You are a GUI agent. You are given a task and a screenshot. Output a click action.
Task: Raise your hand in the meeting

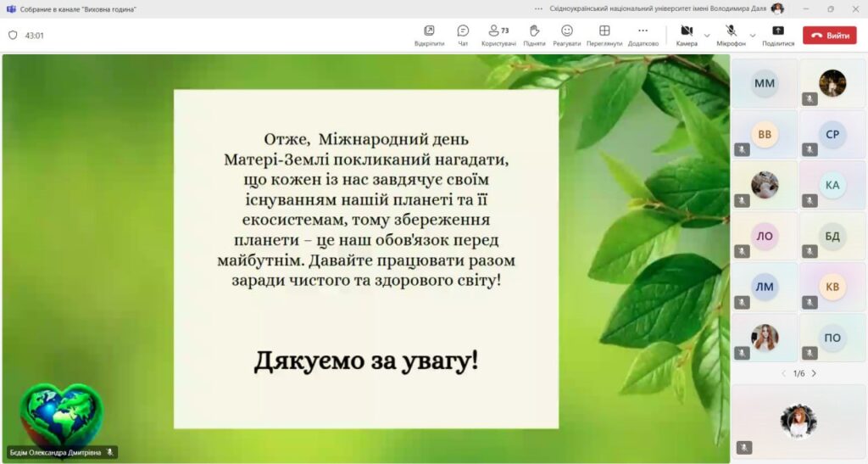pos(534,35)
